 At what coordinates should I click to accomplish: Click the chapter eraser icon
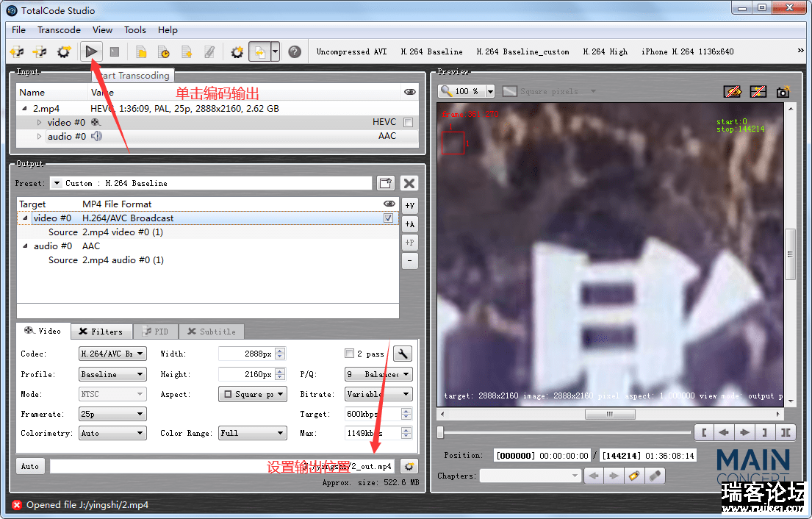click(655, 476)
